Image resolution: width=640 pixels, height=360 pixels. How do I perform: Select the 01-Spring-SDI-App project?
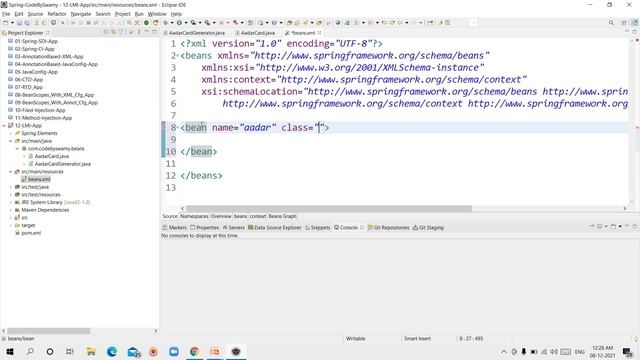pyautogui.click(x=36, y=41)
